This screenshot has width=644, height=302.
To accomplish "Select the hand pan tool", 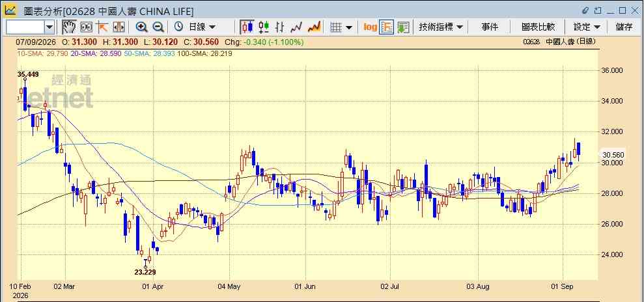I will click(69, 27).
